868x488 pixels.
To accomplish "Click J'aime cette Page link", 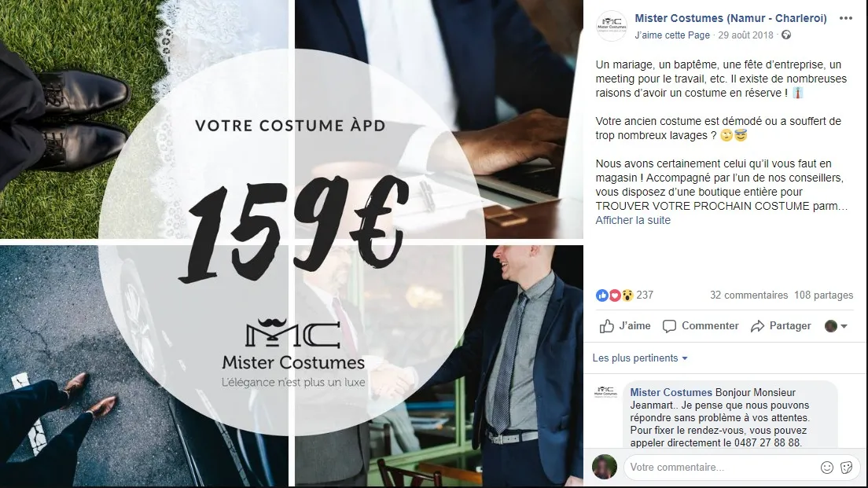I will 672,35.
